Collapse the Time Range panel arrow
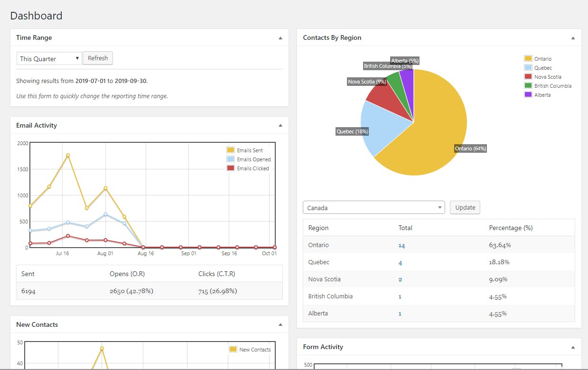The width and height of the screenshot is (588, 370). (280, 37)
